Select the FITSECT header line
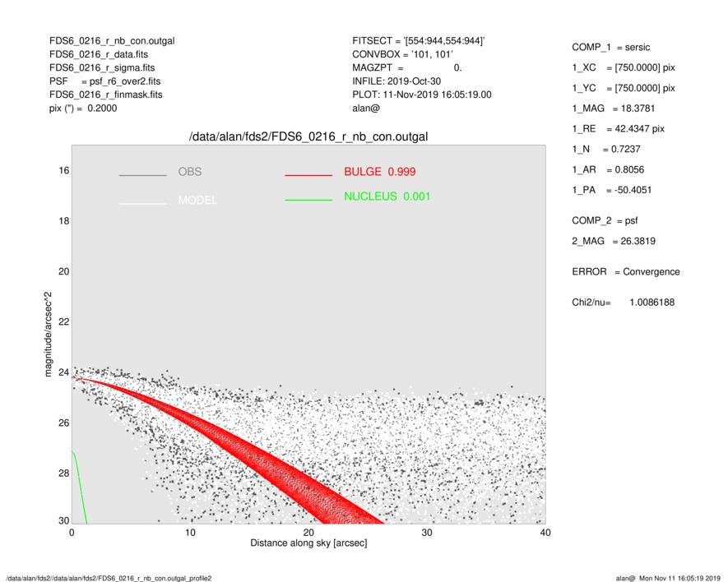 (x=419, y=41)
